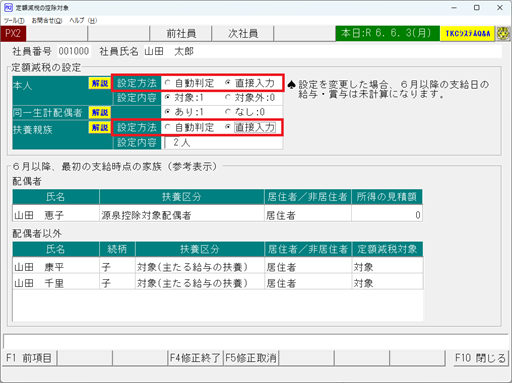Screen dimensions: 512x383
Task: Click 続柄 column header
Action: pyautogui.click(x=117, y=249)
